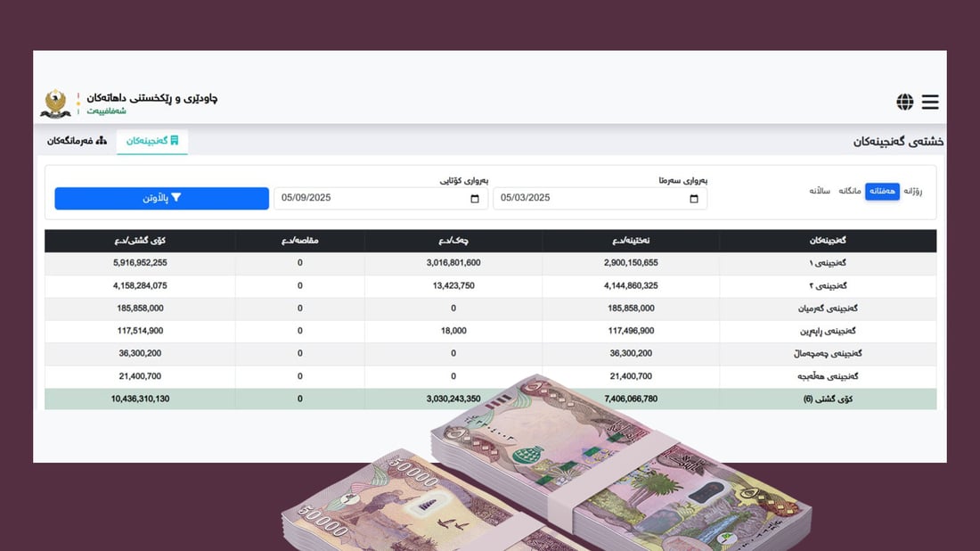Image resolution: width=980 pixels, height=551 pixels.
Task: Click the globe language icon
Action: [904, 102]
